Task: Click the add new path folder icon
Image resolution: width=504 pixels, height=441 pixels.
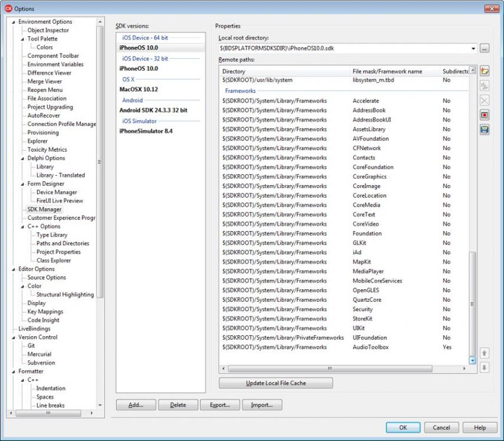Action: [x=485, y=71]
